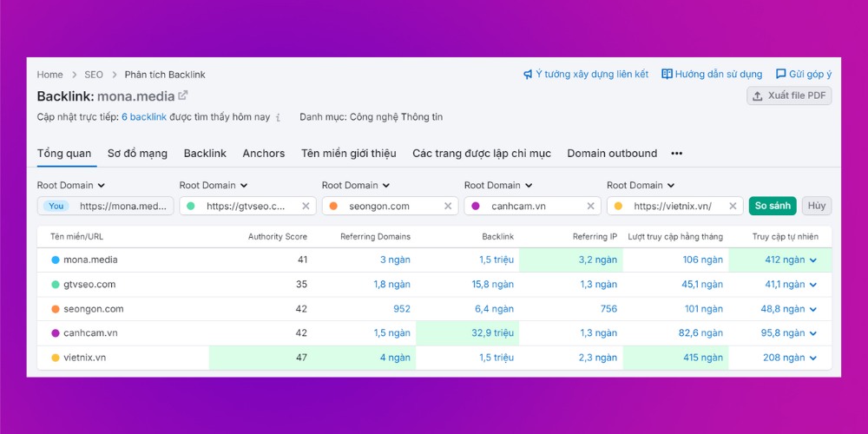Click the seongon.com domain input field

[390, 206]
